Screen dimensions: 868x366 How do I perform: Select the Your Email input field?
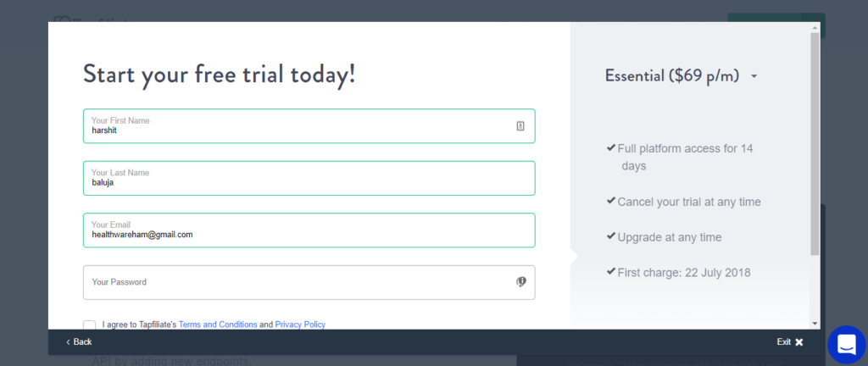point(309,230)
